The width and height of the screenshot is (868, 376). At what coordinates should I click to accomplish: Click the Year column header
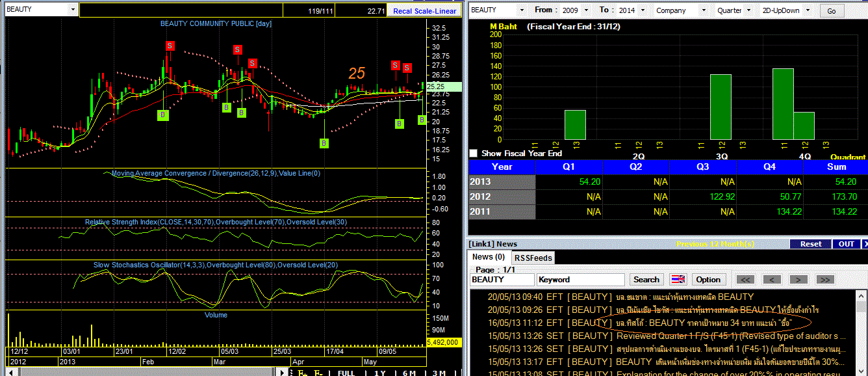tap(502, 167)
